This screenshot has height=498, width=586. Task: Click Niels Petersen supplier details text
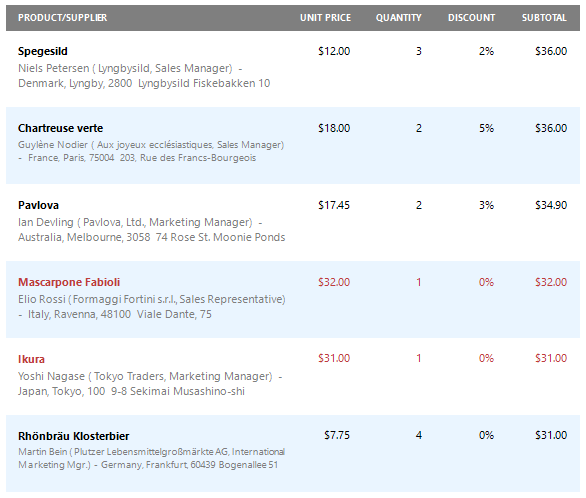(144, 75)
